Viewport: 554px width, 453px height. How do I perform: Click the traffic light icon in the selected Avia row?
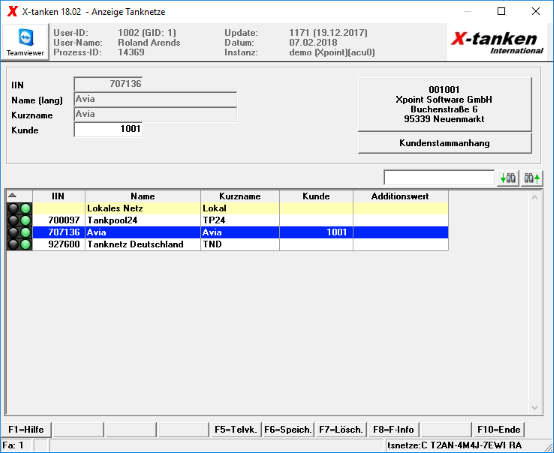coord(19,233)
